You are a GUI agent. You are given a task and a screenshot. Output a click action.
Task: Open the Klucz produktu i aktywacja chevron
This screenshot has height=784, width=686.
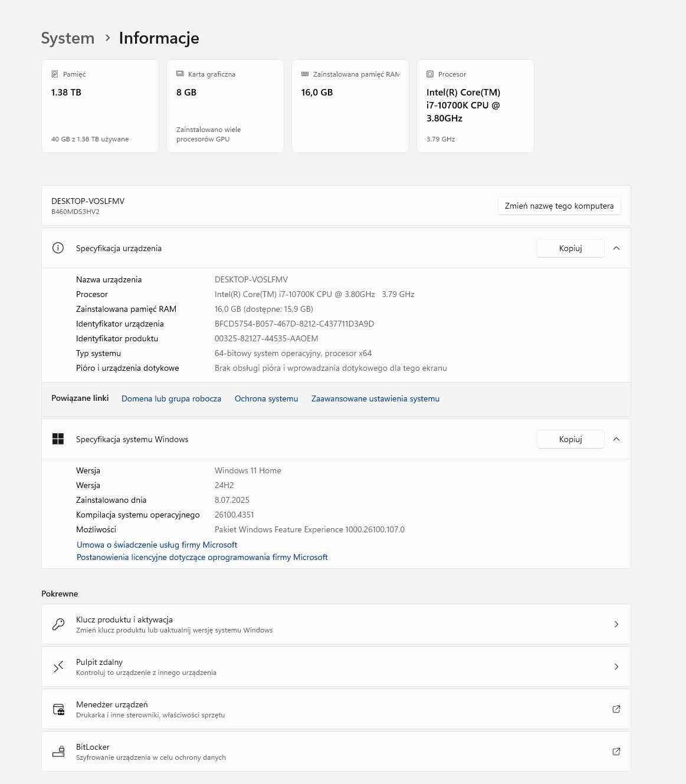tap(616, 624)
